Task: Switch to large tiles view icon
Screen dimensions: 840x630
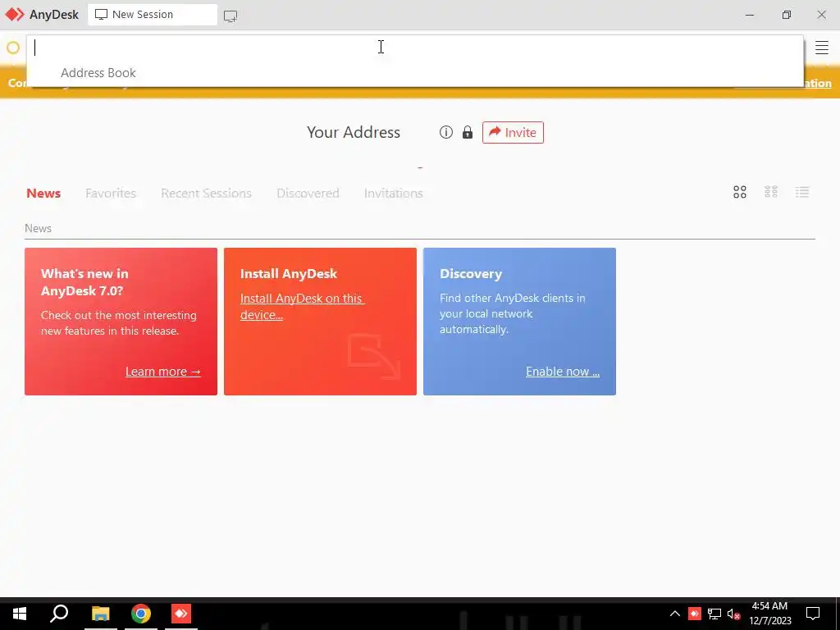Action: (739, 192)
